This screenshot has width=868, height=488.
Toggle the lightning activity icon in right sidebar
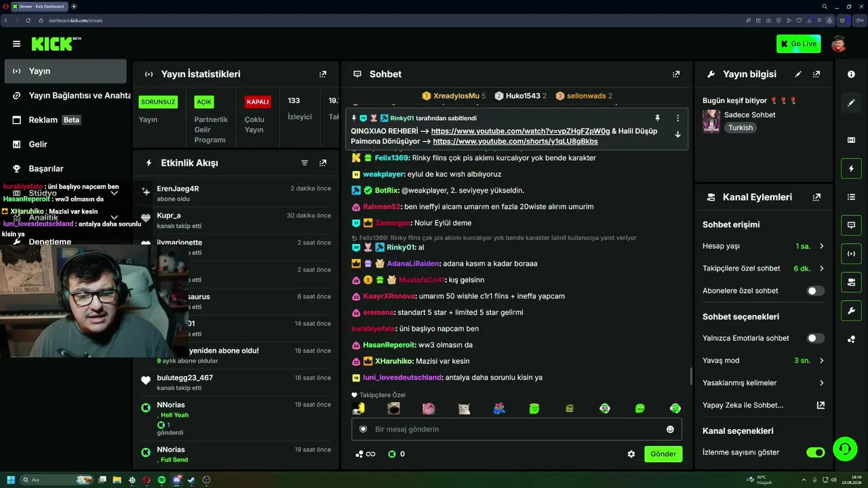coord(851,168)
